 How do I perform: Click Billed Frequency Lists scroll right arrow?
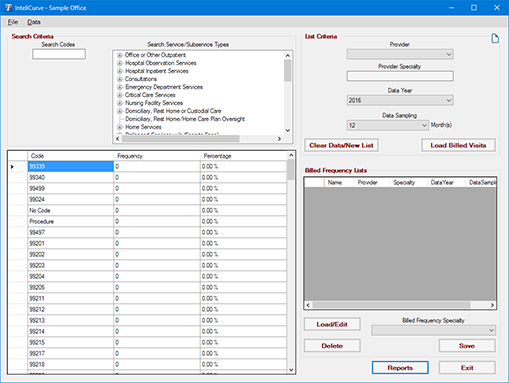[x=492, y=305]
